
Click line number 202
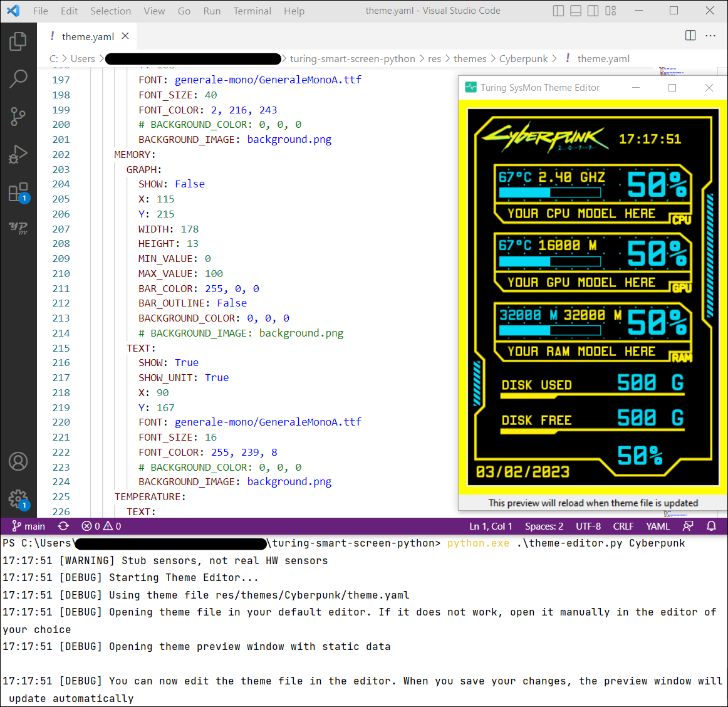tap(61, 154)
